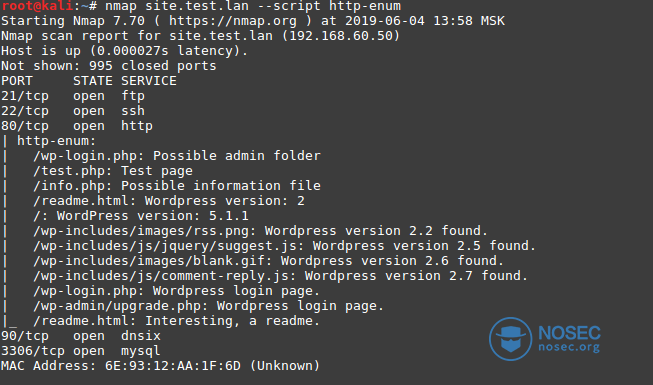Click the http-enum script header line
653x385 pixels.
(x=56, y=141)
